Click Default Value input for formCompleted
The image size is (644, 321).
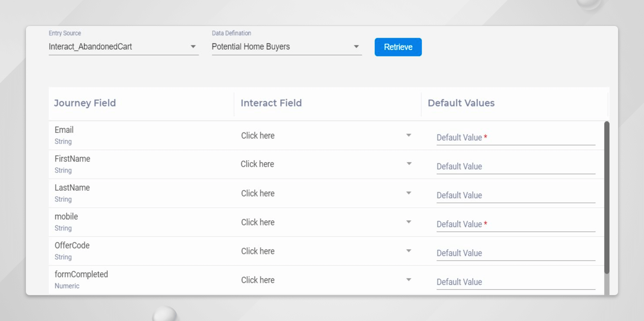pyautogui.click(x=515, y=282)
